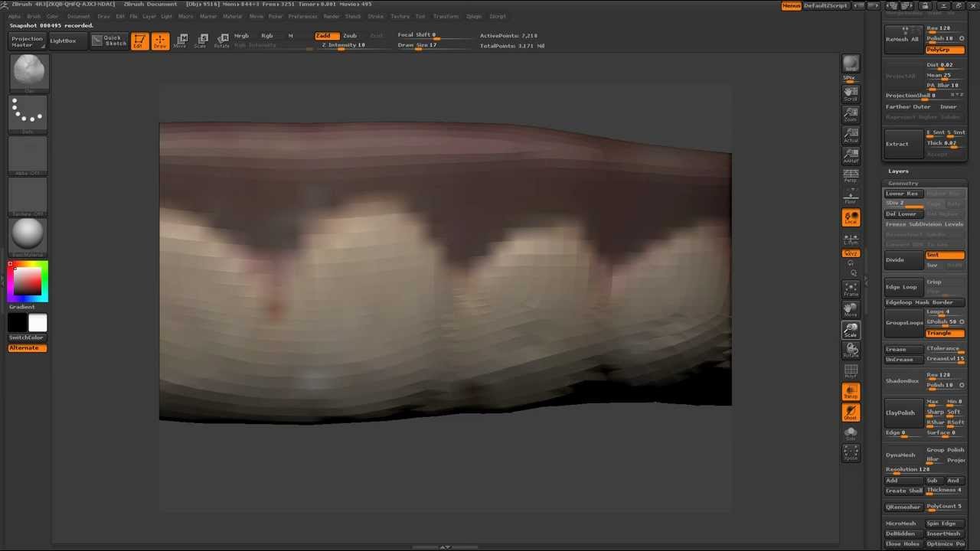980x551 pixels.
Task: Pick a color in the color picker square
Action: click(27, 282)
